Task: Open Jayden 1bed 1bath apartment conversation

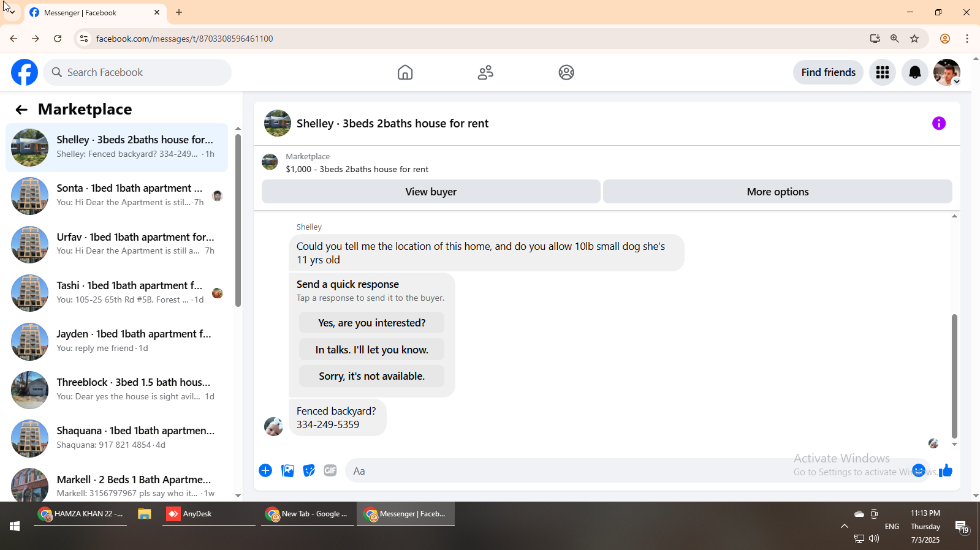Action: 116,341
